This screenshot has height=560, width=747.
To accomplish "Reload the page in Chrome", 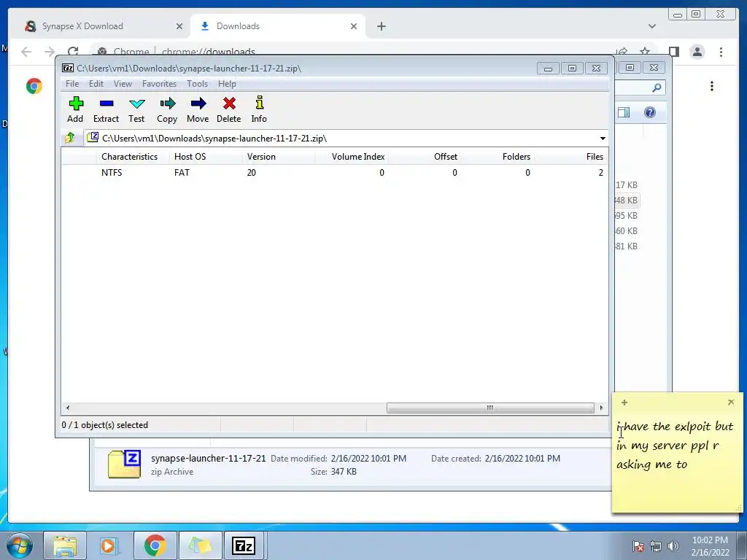I will 73,52.
